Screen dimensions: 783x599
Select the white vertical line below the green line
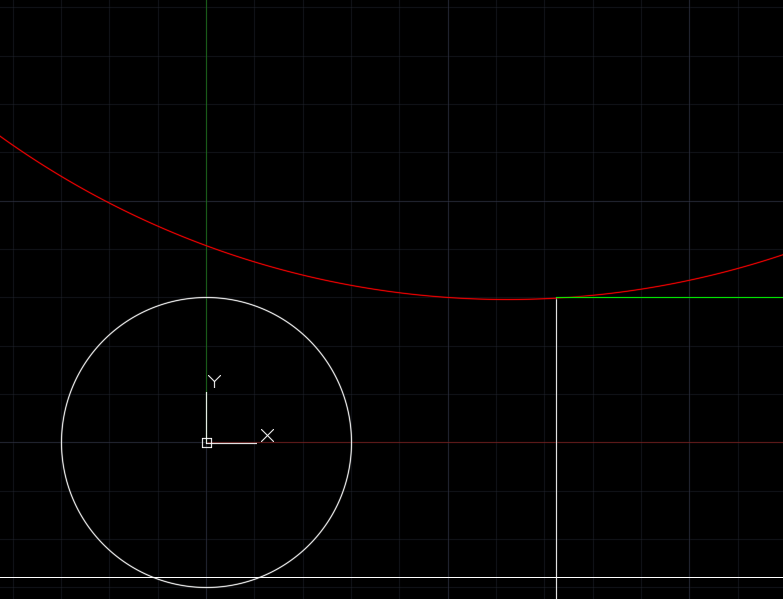point(556,449)
